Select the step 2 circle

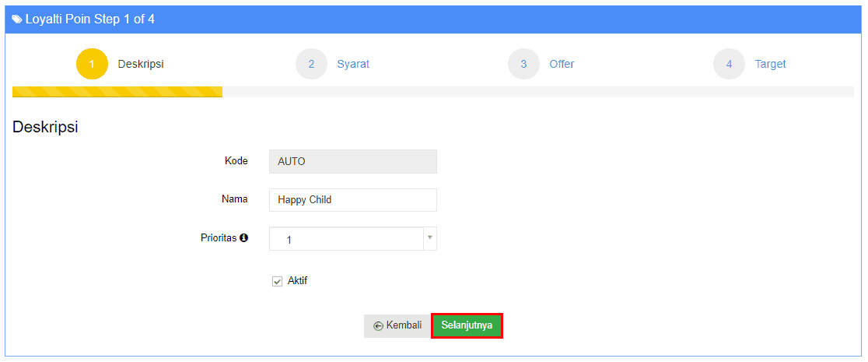pyautogui.click(x=311, y=64)
